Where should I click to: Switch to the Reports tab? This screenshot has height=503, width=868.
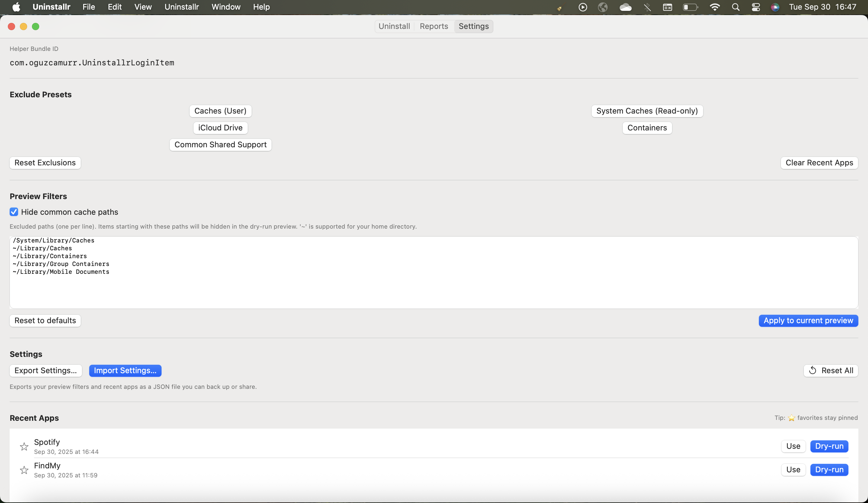(x=434, y=26)
